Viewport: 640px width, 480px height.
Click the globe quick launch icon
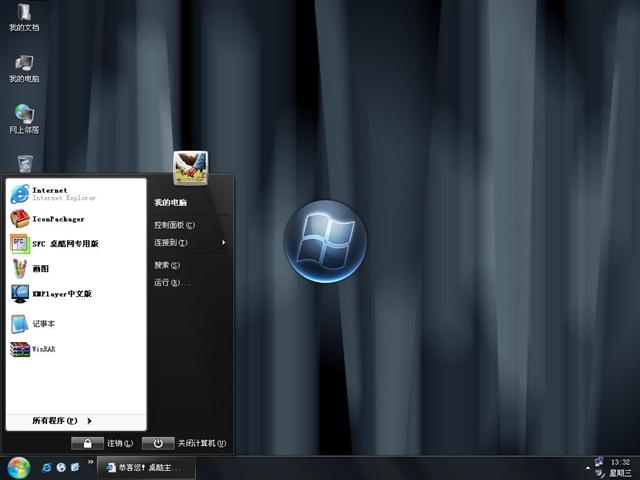[x=61, y=468]
